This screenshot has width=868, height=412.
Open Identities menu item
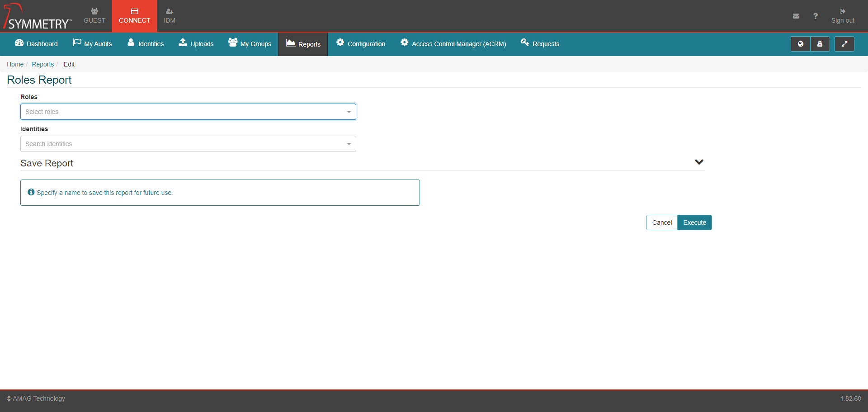[x=146, y=44]
